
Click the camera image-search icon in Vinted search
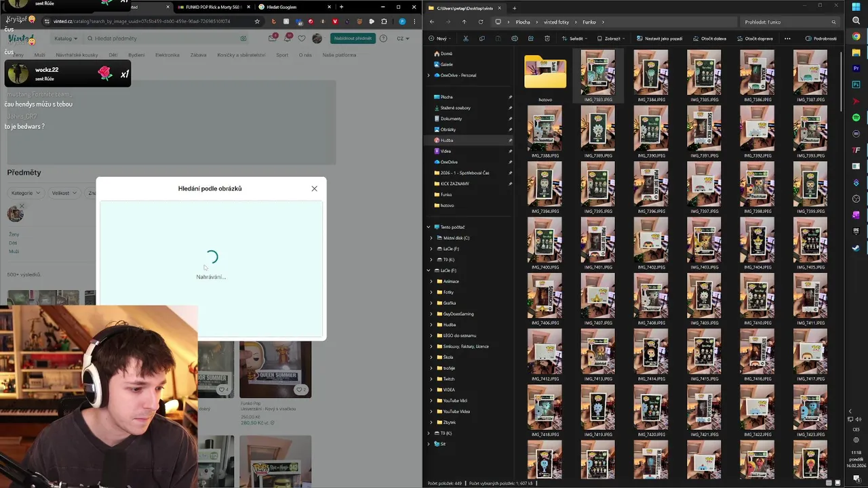(243, 39)
